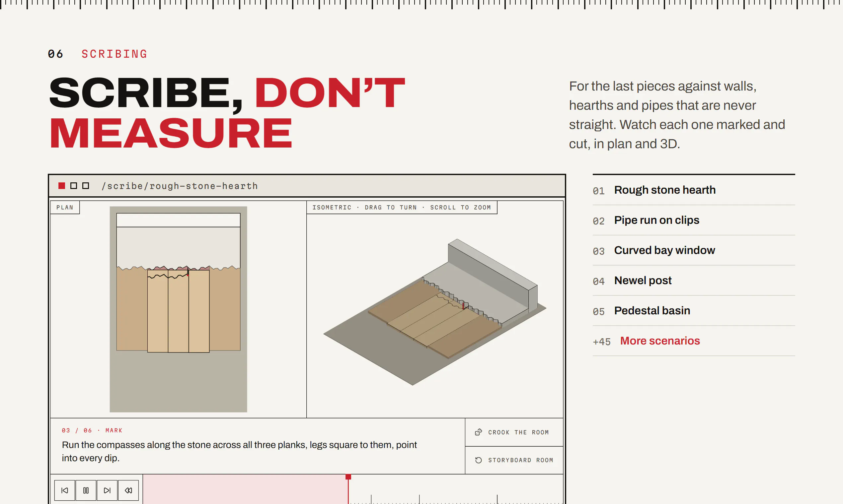843x504 pixels.
Task: Click the PLAN view label
Action: click(x=65, y=208)
